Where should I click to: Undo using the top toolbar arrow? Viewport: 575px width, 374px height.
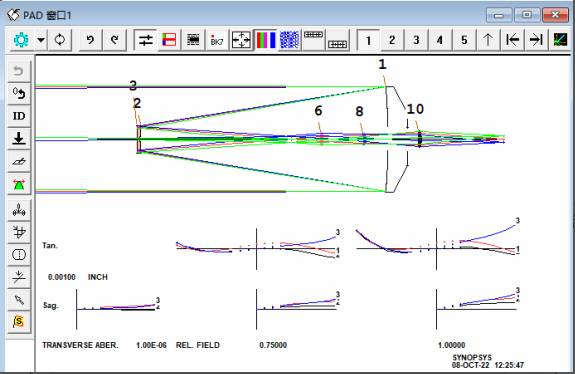coord(90,40)
